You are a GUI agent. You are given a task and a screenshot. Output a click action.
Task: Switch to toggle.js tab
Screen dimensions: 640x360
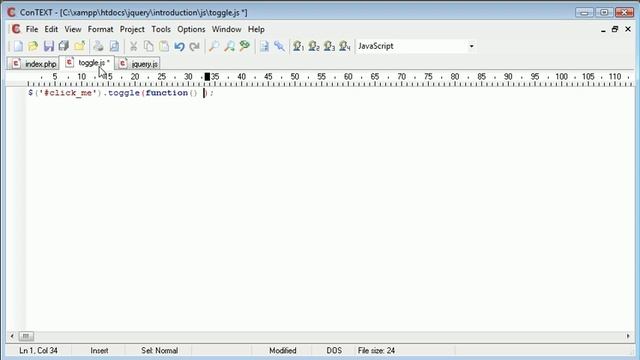click(87, 63)
